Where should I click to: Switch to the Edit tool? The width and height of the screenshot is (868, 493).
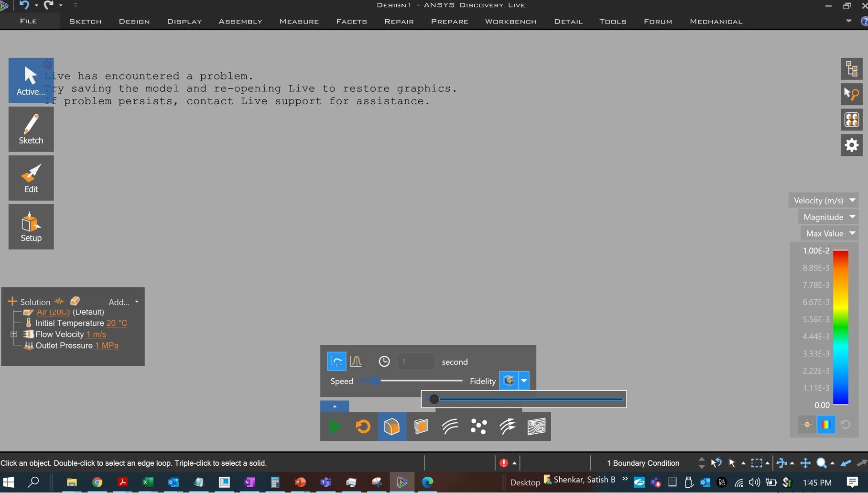coord(31,178)
